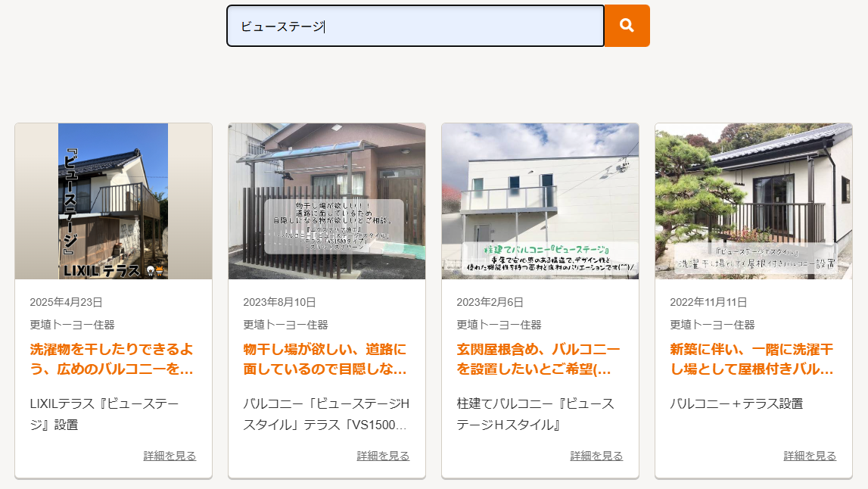This screenshot has height=489, width=868.
Task: Open the pine tree house thumbnail image
Action: click(x=754, y=201)
